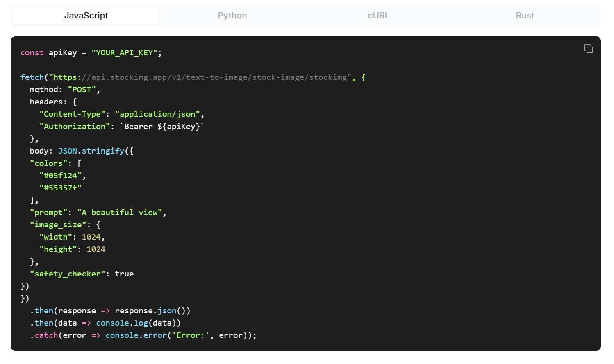Click the "YOUR_API_KEY" string in the code
The width and height of the screenshot is (614, 364).
tap(124, 53)
